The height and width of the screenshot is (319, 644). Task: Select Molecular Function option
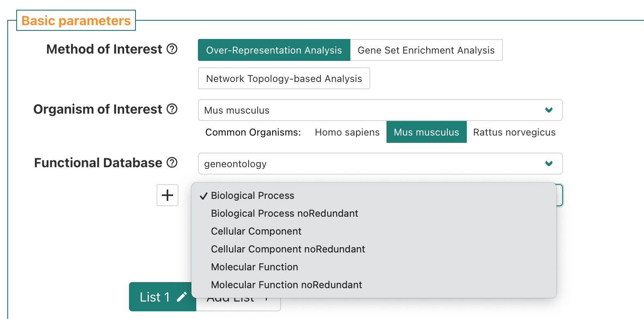254,267
